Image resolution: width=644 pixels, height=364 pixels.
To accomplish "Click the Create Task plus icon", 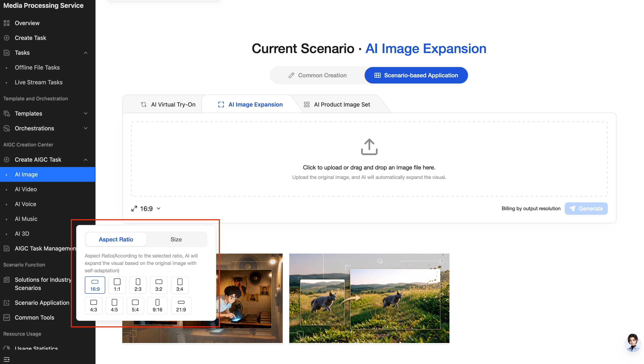I will coord(7,38).
